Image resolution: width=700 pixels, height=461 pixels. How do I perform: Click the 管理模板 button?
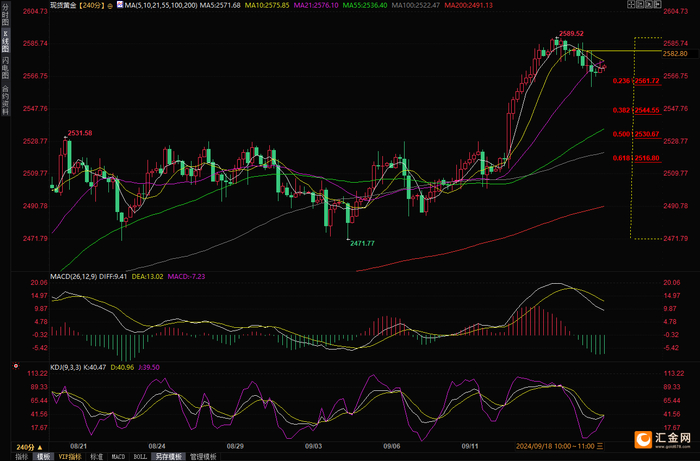tap(203, 457)
